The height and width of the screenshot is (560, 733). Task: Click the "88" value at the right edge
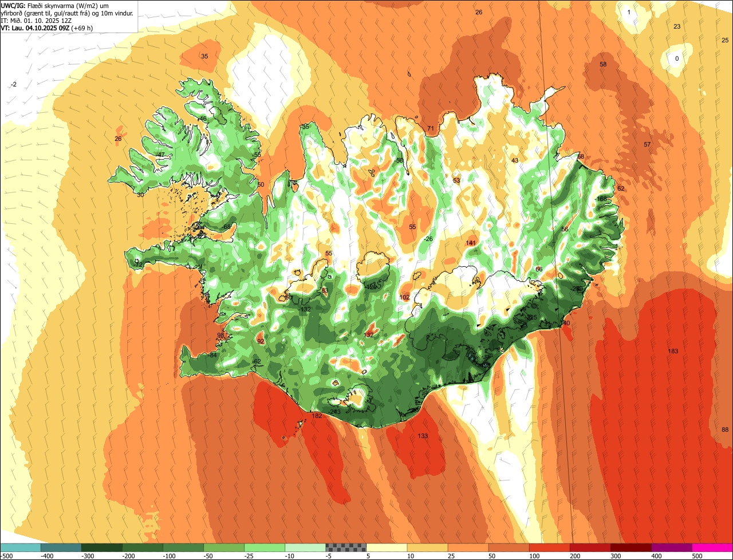point(725,429)
